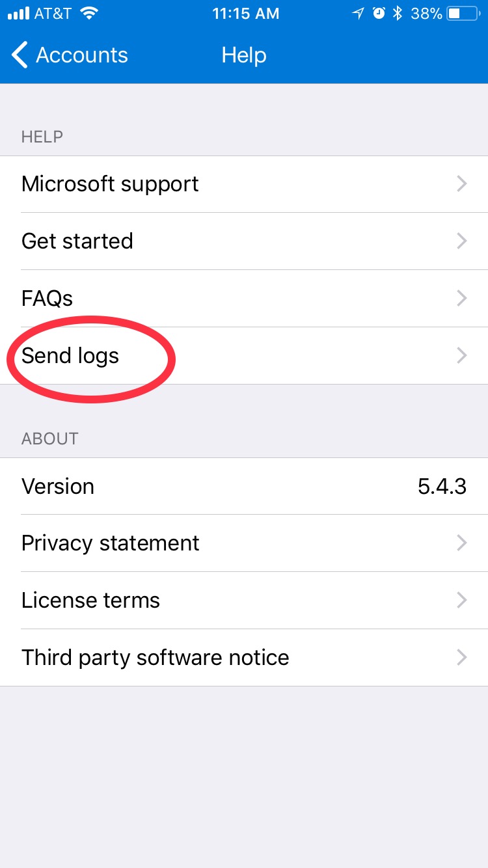
Task: Tap the battery indicator icon
Action: click(463, 13)
